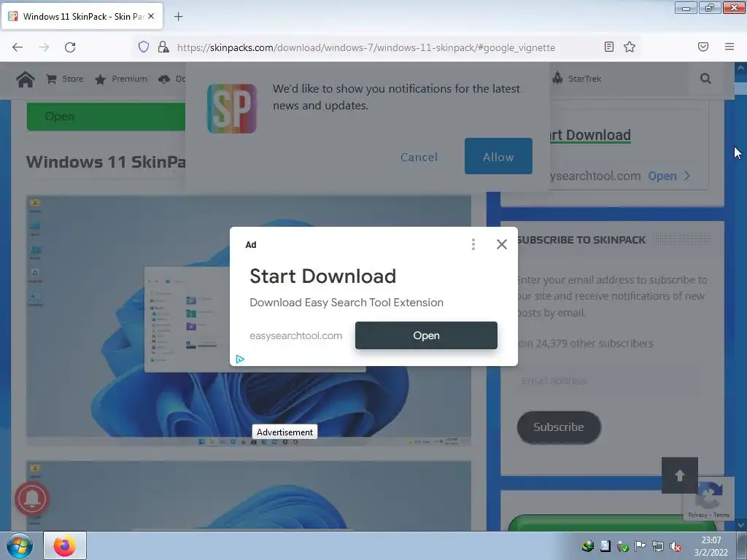Click easysearchtool.com text in the ad

[x=296, y=335]
